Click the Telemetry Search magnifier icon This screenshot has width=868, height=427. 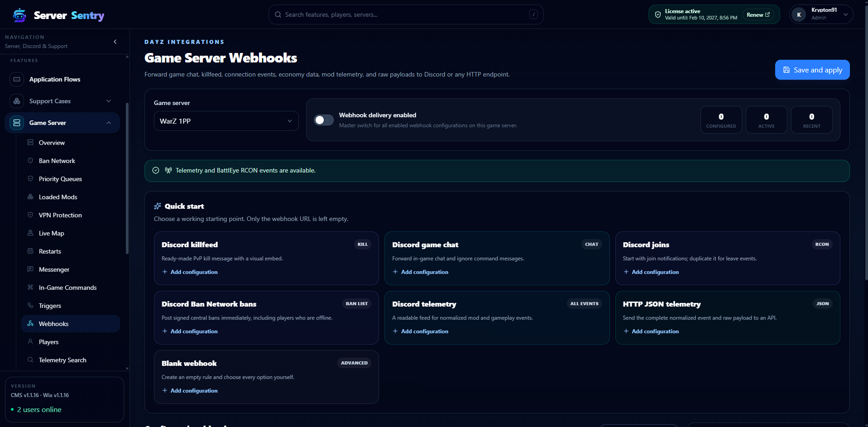(x=30, y=360)
